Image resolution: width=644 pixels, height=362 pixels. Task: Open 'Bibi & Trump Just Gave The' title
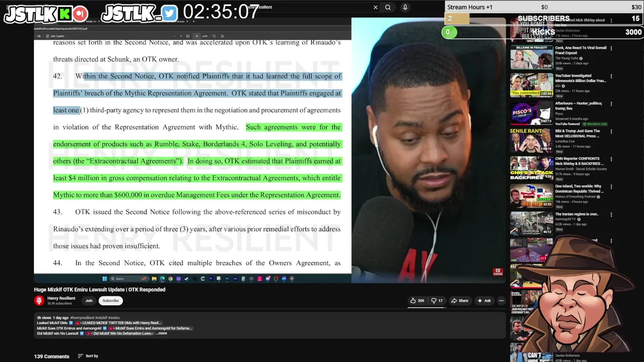[x=578, y=133]
